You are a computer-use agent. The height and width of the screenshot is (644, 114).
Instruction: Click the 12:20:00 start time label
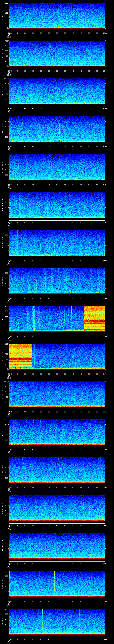click(x=9, y=260)
